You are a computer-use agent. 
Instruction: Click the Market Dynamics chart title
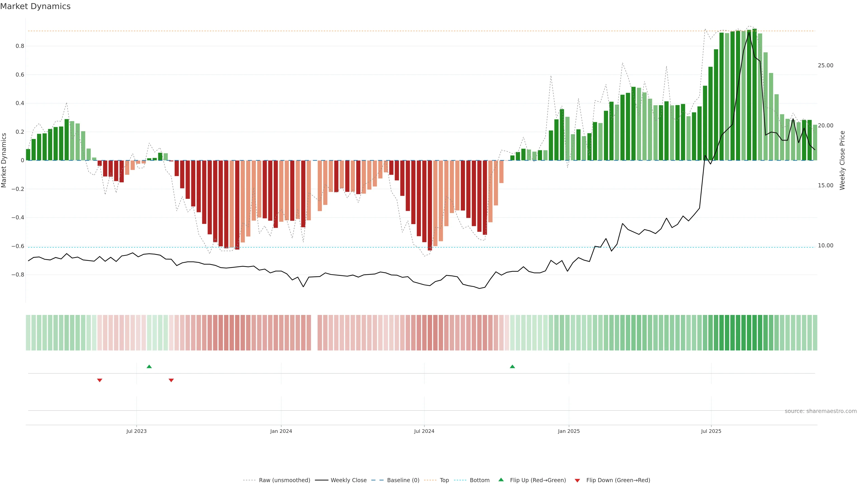coord(35,6)
